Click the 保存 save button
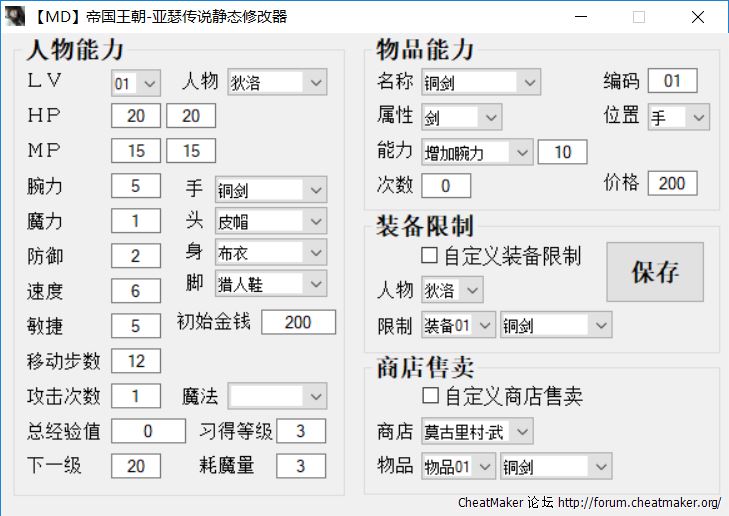The image size is (729, 516). [655, 272]
